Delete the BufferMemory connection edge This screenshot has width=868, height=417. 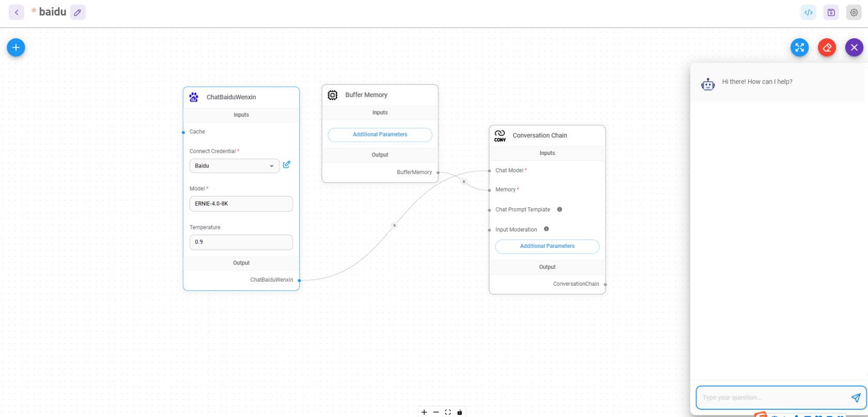(x=464, y=181)
